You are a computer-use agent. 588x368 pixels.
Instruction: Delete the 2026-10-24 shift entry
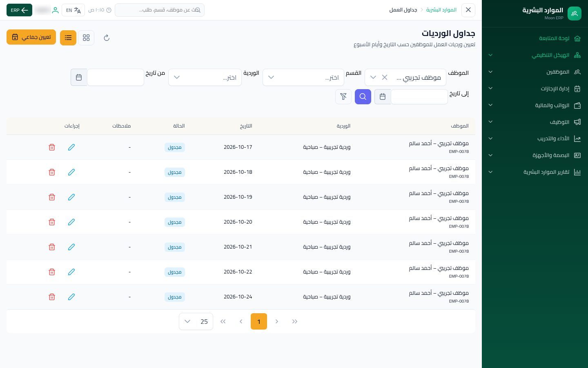[52, 297]
